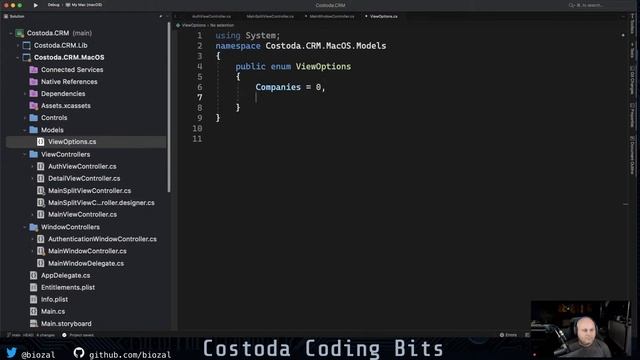Image resolution: width=640 pixels, height=360 pixels.
Task: Click the AuthenticationWindowController.cs file icon
Action: pyautogui.click(x=40, y=239)
